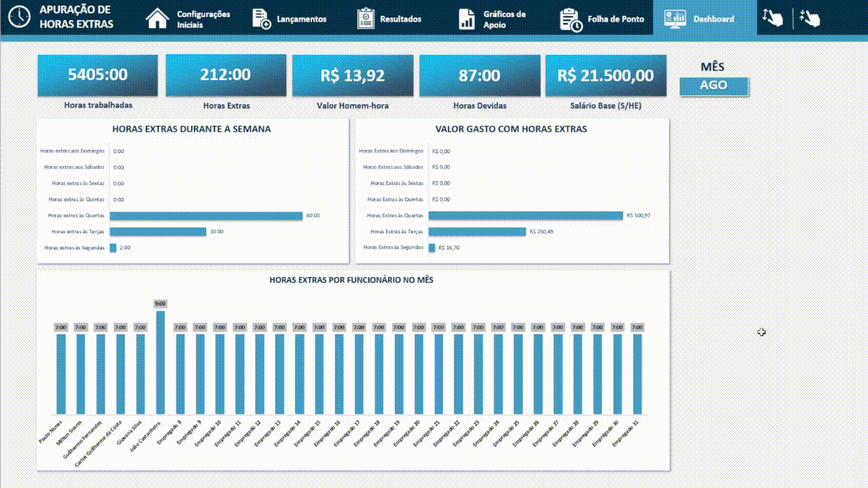Open the MÊS selector showing AGO
868x488 pixels.
coord(713,85)
